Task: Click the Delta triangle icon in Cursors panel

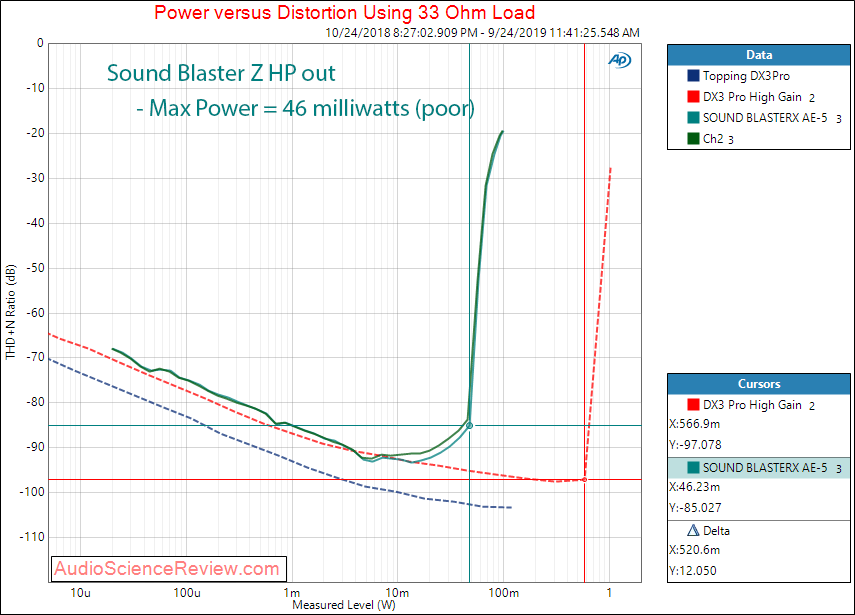Action: 693,530
